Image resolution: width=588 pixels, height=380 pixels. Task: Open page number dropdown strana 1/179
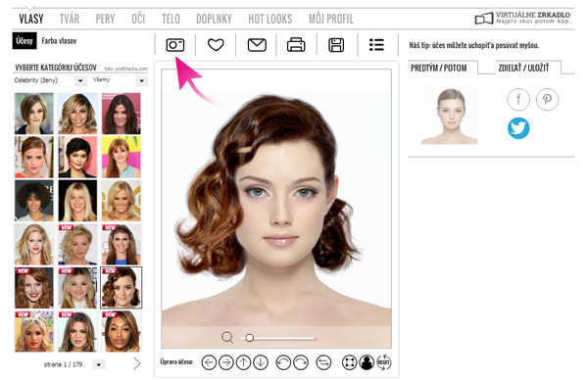99,364
